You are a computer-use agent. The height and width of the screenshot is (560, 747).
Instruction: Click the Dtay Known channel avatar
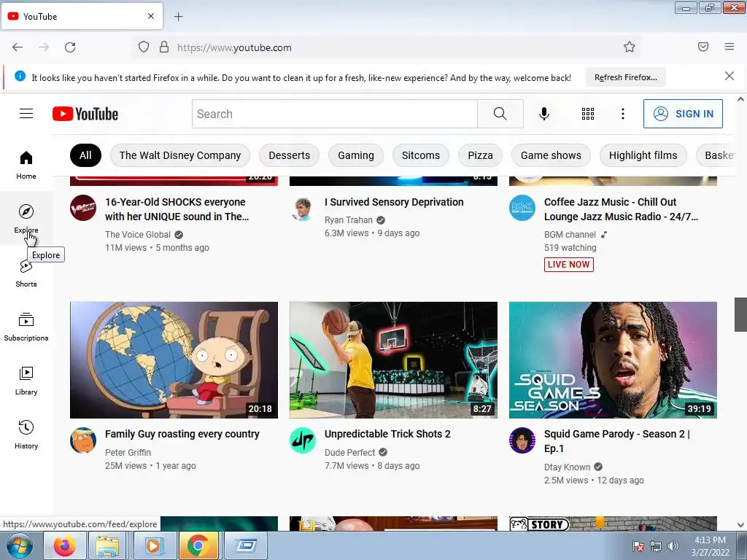click(522, 440)
